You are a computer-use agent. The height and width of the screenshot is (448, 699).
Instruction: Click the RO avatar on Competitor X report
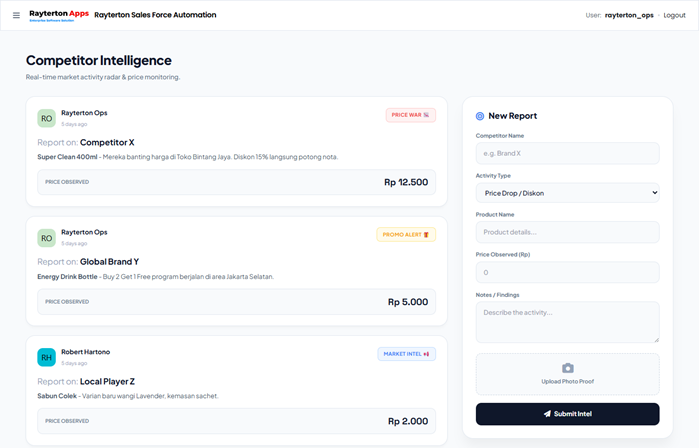coord(46,118)
